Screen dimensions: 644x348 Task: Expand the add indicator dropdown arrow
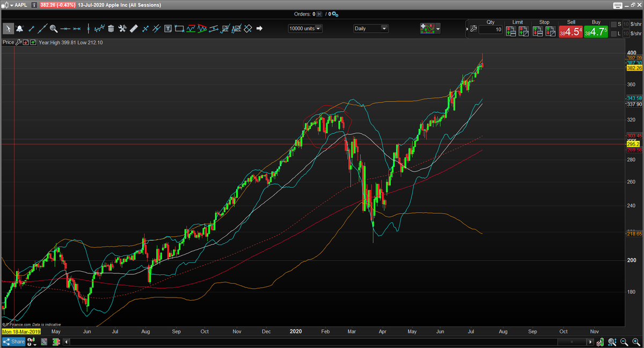(438, 29)
